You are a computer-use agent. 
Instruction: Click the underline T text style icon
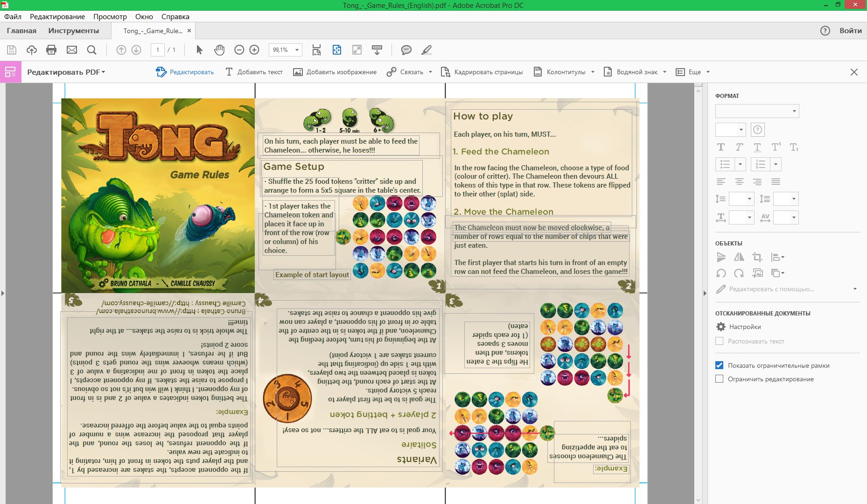[757, 147]
